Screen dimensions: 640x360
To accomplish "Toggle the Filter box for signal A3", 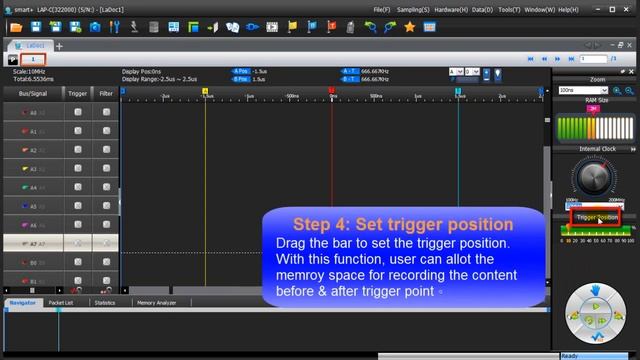I will pyautogui.click(x=106, y=169).
